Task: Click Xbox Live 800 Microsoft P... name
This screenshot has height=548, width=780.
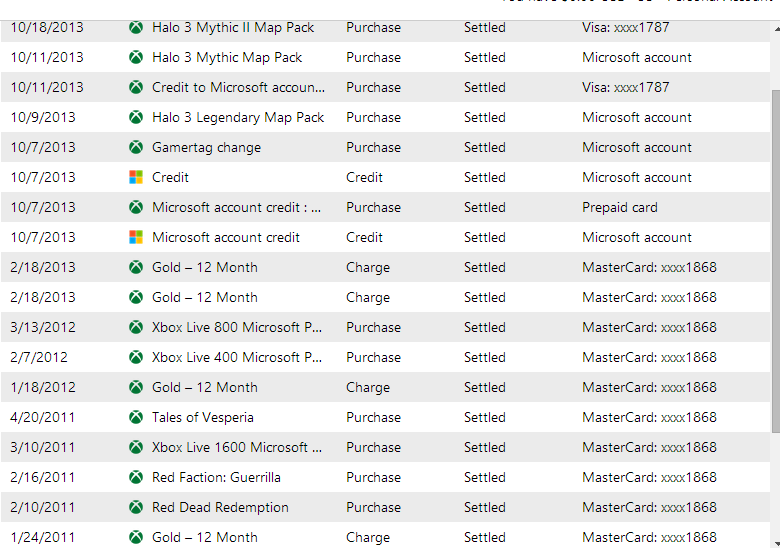Action: (237, 327)
